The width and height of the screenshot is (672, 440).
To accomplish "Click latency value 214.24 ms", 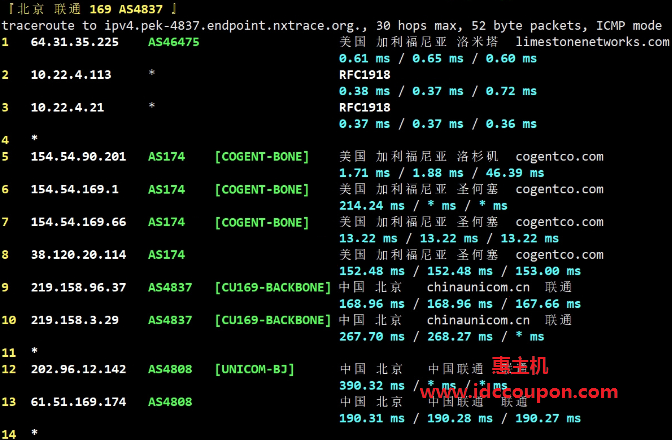I will click(372, 206).
